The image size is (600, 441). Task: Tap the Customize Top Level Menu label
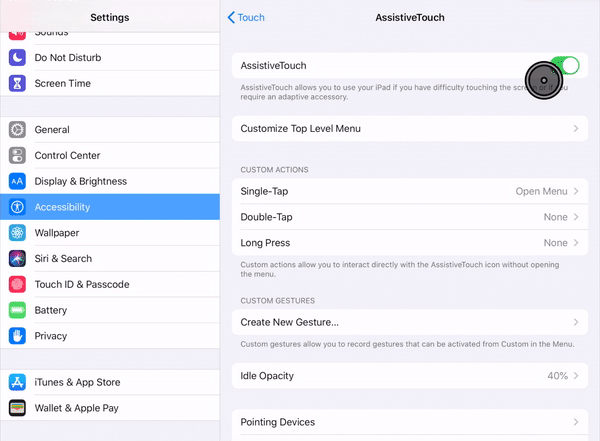click(x=300, y=129)
